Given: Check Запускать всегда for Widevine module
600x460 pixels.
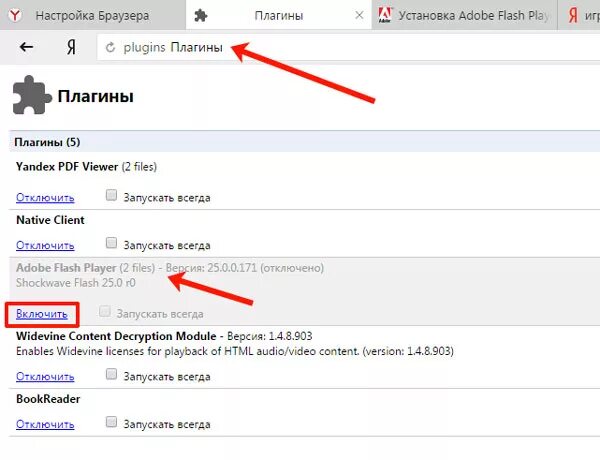Looking at the screenshot, I should tap(111, 374).
